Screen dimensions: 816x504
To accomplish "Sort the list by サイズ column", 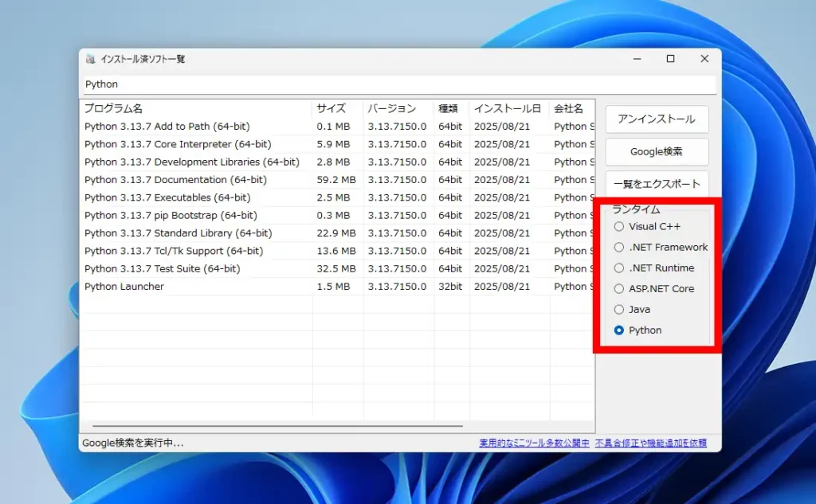I will click(333, 108).
